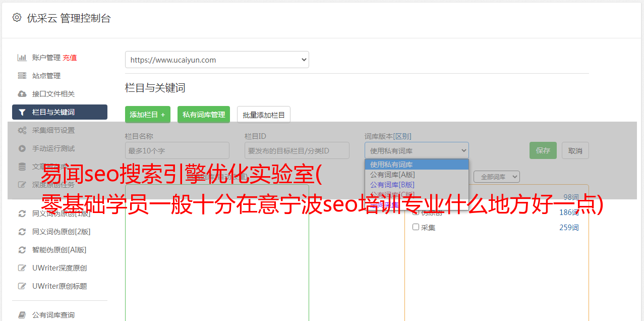Click the gear icon beside 优采云 管理控制台
The height and width of the screenshot is (321, 644).
17,18
